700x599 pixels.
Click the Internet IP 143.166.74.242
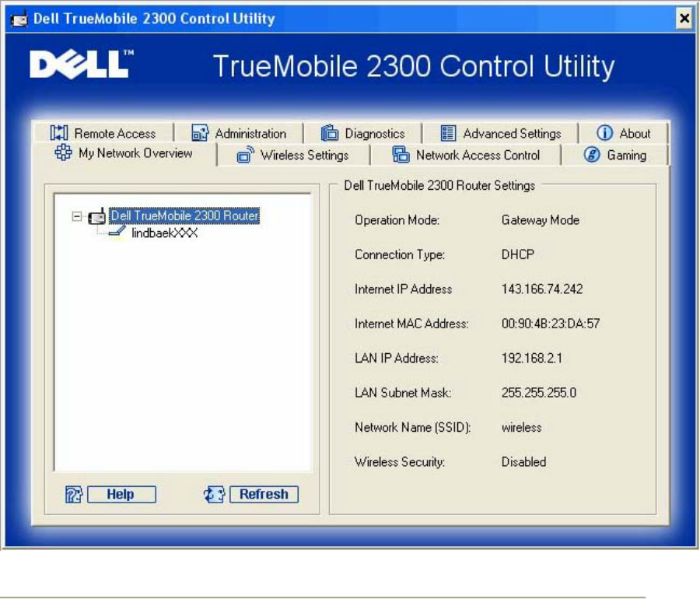(542, 289)
